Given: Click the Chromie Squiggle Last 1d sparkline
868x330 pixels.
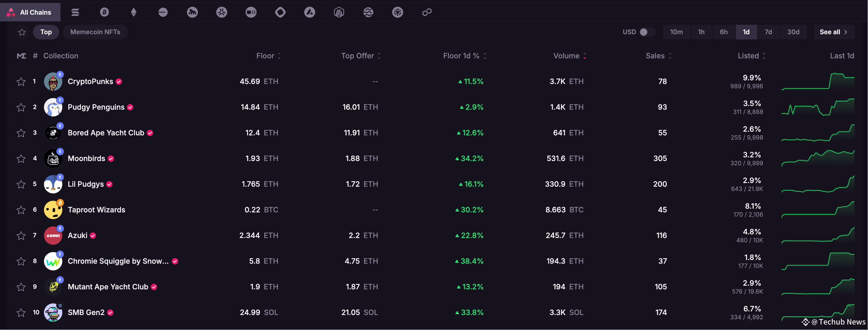Looking at the screenshot, I should (818, 261).
